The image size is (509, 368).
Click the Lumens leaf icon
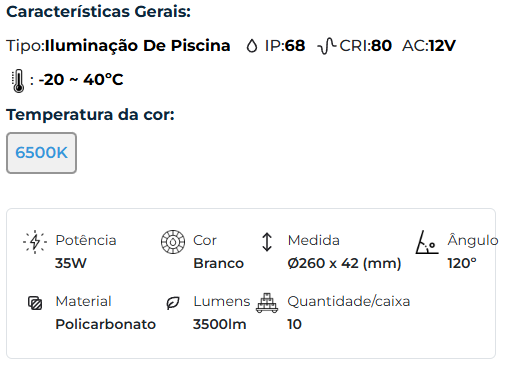(173, 303)
